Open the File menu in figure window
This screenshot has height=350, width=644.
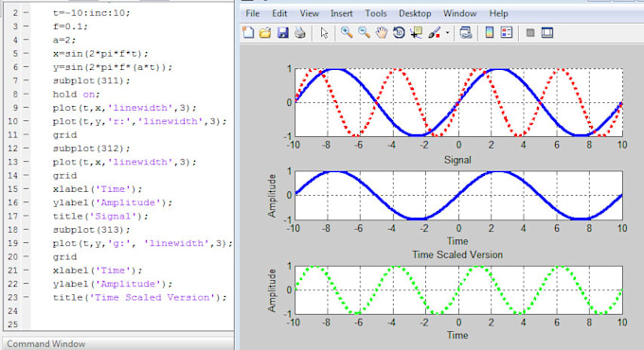[x=252, y=13]
